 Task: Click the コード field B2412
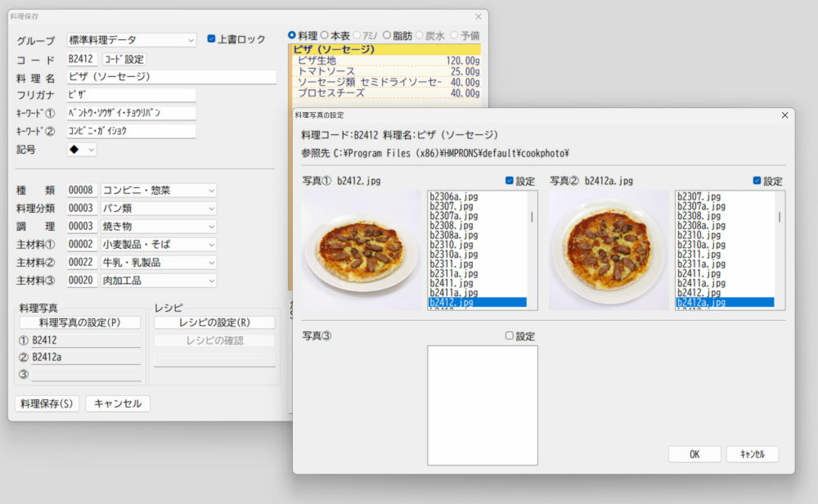click(x=82, y=59)
